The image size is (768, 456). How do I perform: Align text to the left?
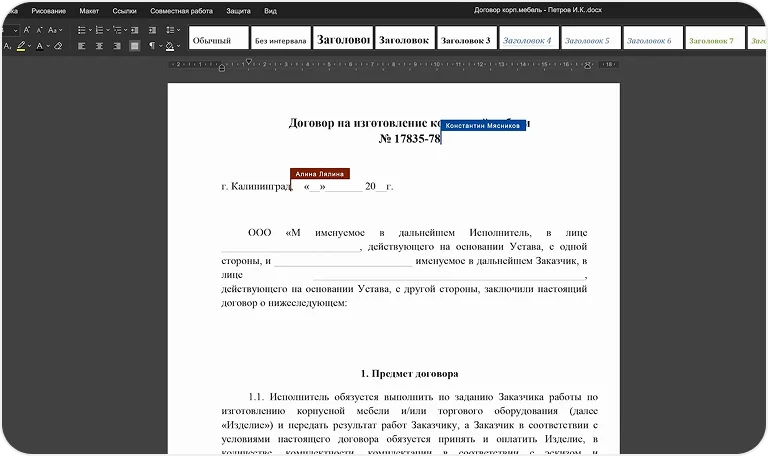tap(81, 46)
